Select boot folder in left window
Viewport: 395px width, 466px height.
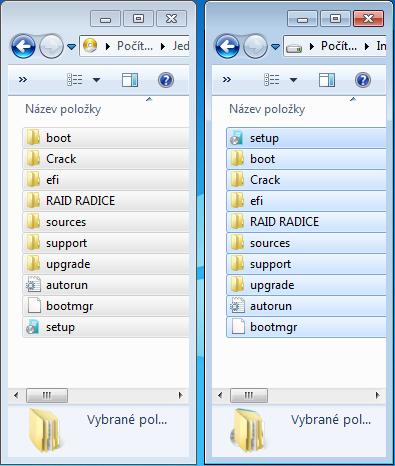106,138
